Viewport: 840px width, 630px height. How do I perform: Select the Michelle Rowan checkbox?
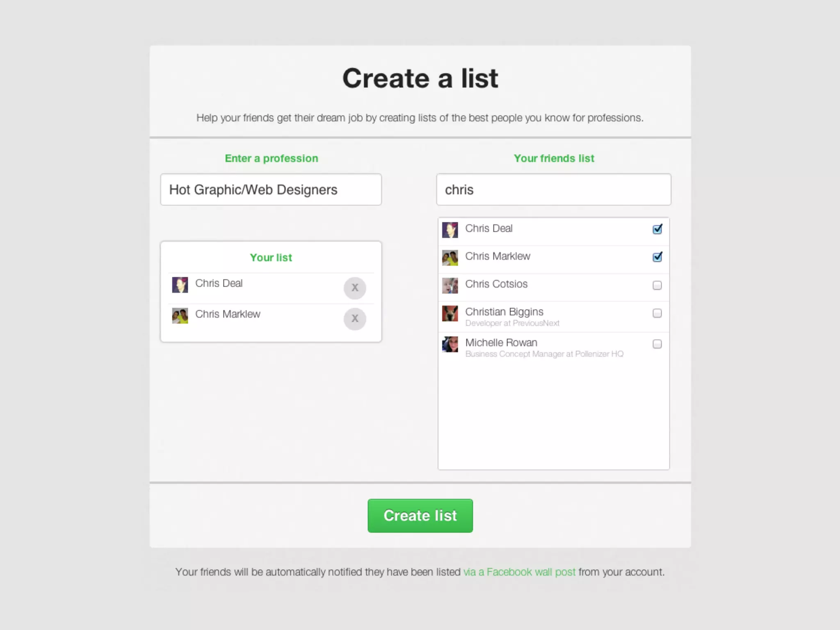(x=657, y=344)
